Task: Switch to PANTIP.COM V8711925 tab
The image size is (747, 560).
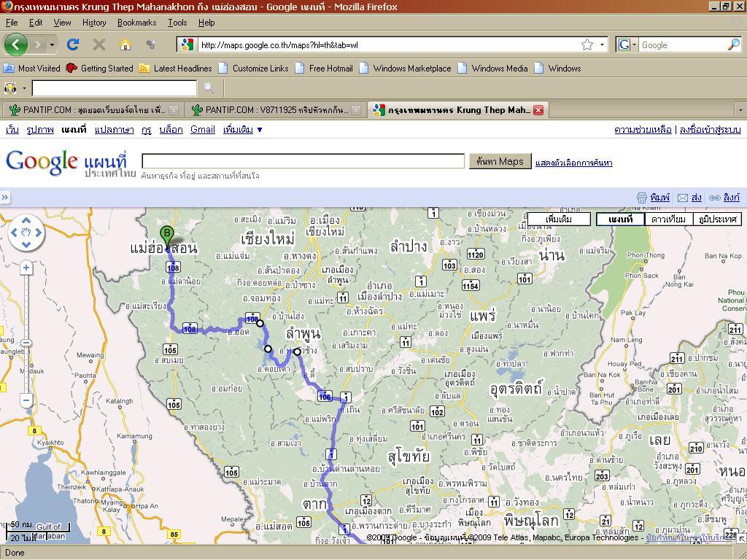Action: point(275,110)
